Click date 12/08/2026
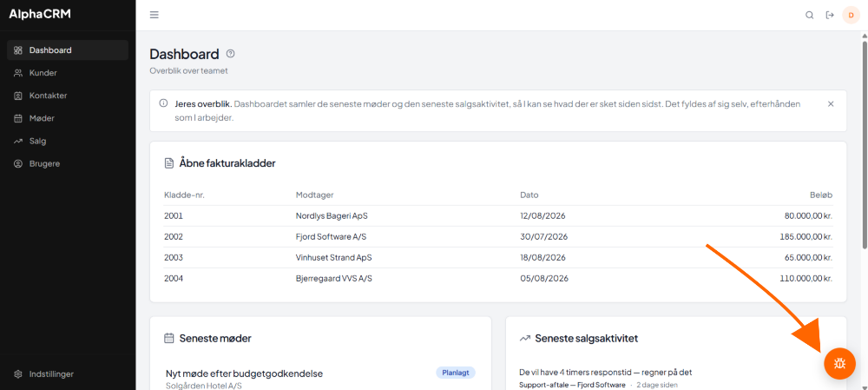Viewport: 868px width, 390px height. click(x=542, y=216)
